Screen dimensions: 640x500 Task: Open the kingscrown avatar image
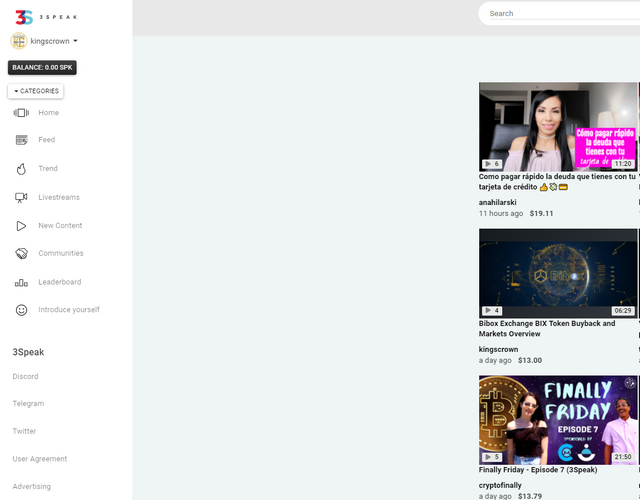pos(19,41)
